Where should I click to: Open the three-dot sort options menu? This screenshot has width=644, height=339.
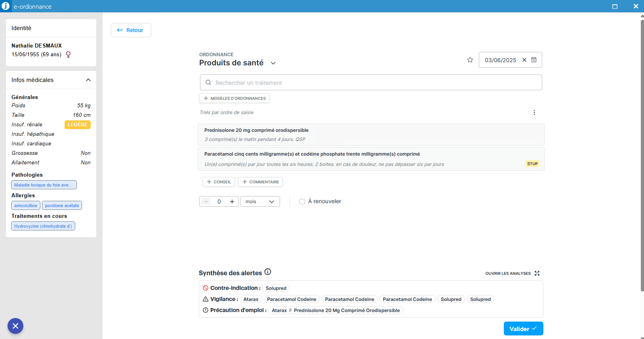click(x=534, y=112)
